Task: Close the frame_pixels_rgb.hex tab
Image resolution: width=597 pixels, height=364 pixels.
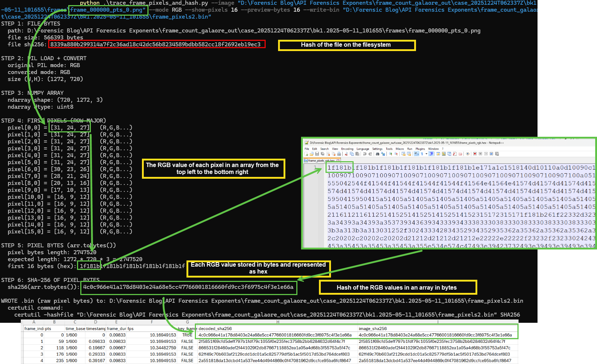Action: 338,160
